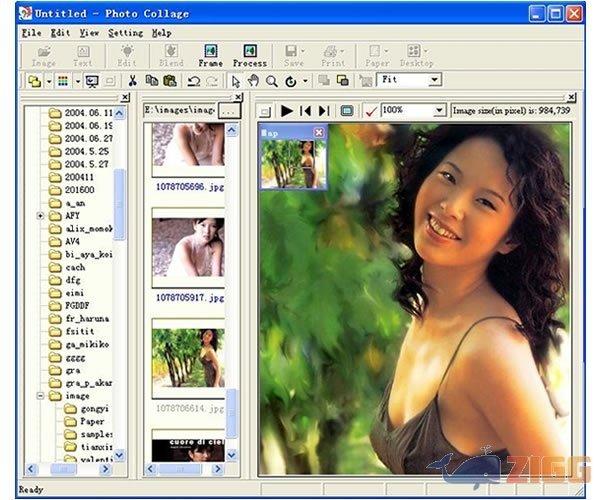Click the Frame toolbar button

pyautogui.click(x=210, y=55)
